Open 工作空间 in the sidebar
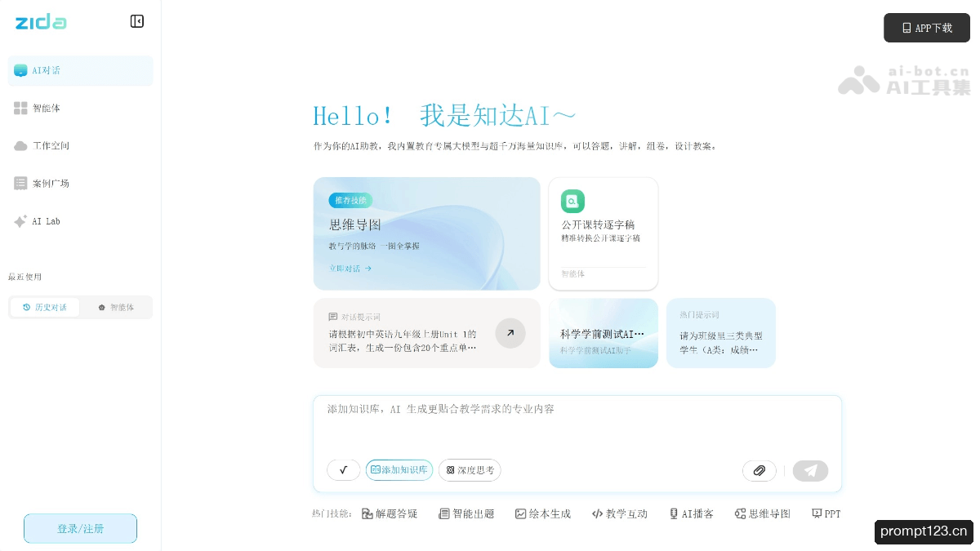The height and width of the screenshot is (551, 980). tap(80, 145)
